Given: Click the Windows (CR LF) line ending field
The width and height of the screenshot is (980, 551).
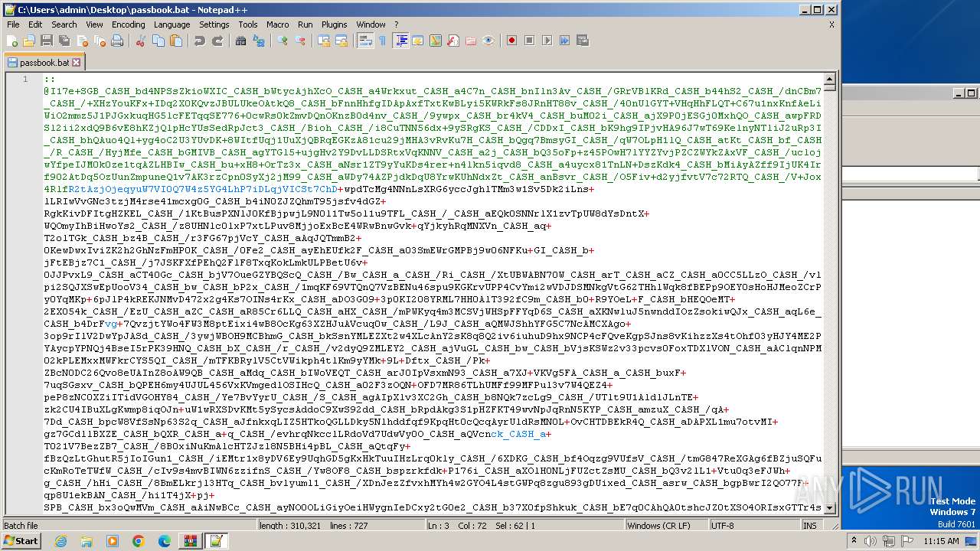Looking at the screenshot, I should click(666, 526).
